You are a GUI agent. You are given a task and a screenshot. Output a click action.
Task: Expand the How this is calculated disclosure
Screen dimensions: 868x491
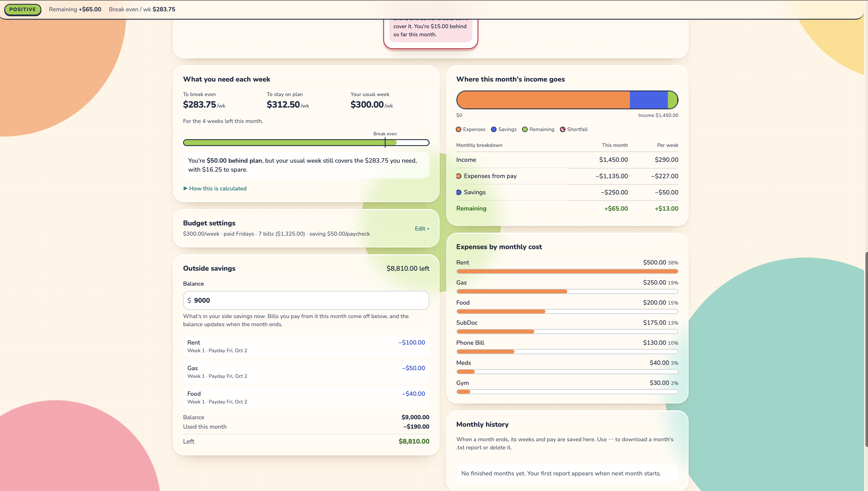[x=215, y=189]
